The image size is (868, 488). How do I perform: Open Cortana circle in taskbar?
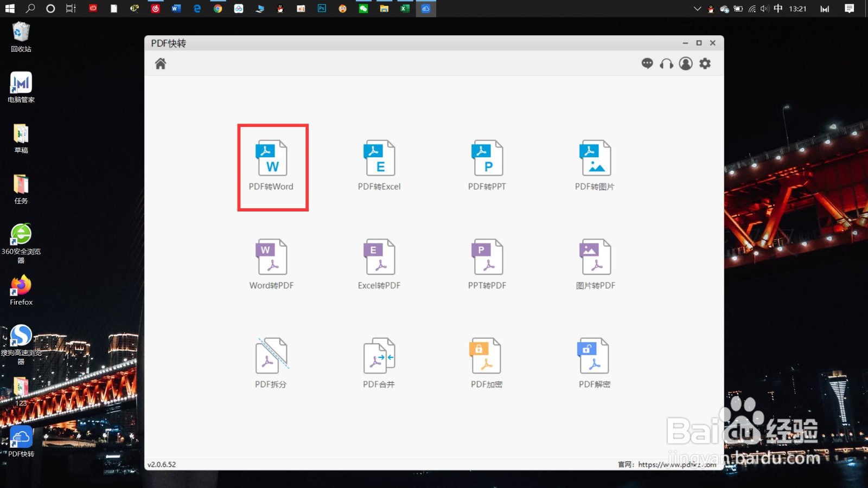click(x=50, y=9)
